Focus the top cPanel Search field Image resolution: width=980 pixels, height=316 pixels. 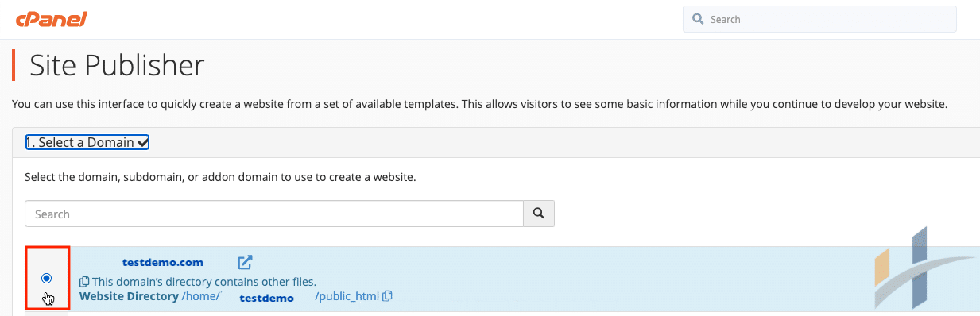819,19
